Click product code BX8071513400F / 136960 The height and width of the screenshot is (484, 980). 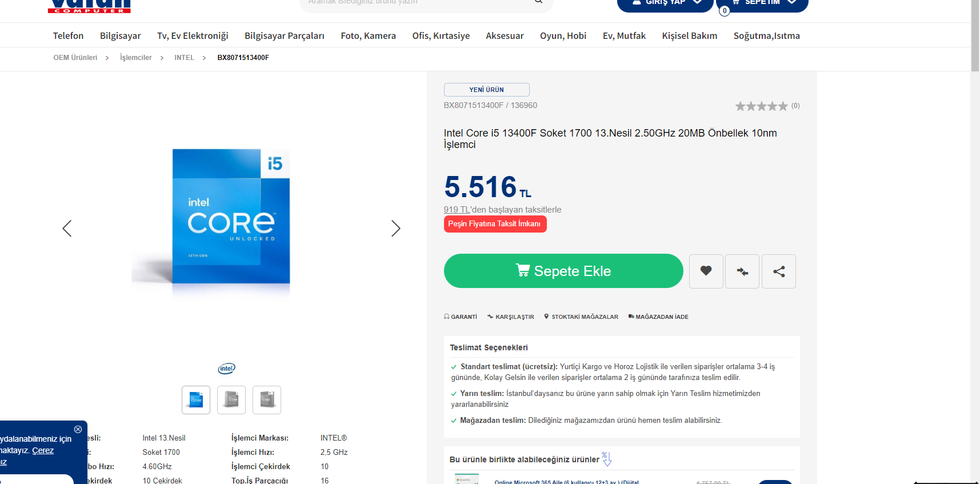click(x=490, y=105)
